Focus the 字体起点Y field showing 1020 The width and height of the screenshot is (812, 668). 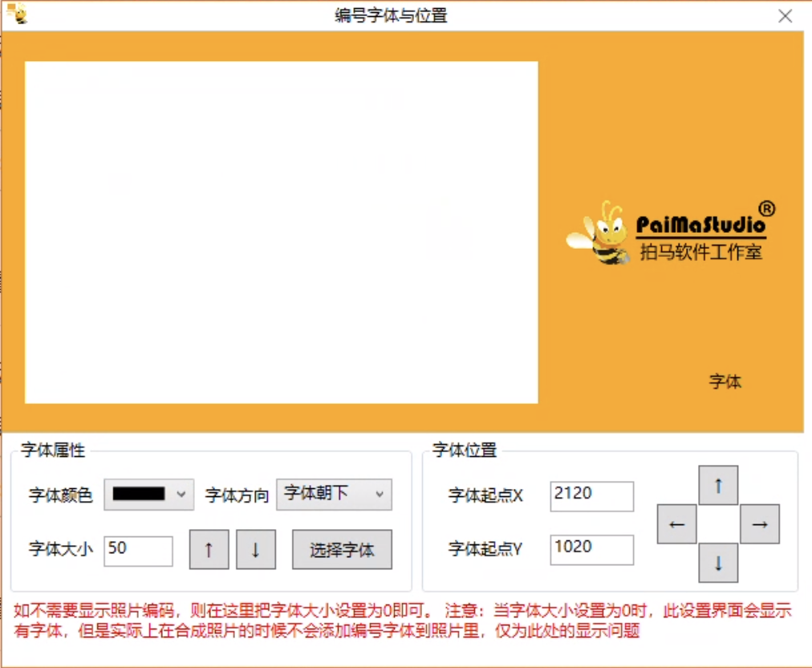(591, 549)
